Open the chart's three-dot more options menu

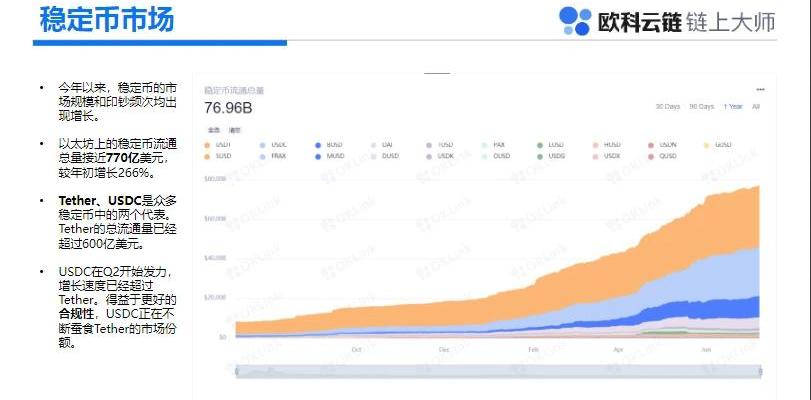coord(760,89)
